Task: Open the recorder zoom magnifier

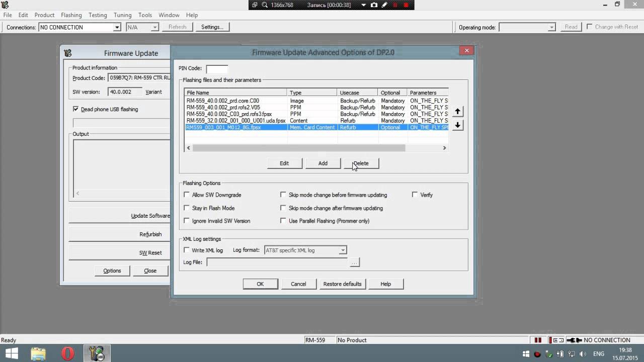Action: pyautogui.click(x=264, y=5)
